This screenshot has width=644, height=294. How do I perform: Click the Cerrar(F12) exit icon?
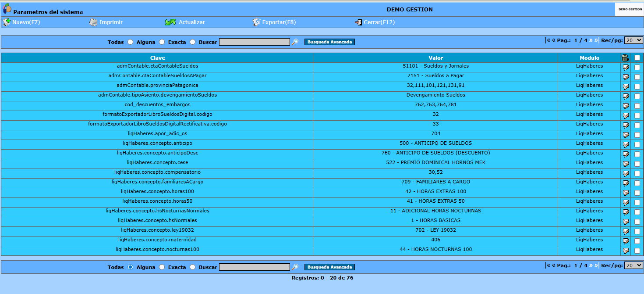[x=358, y=22]
